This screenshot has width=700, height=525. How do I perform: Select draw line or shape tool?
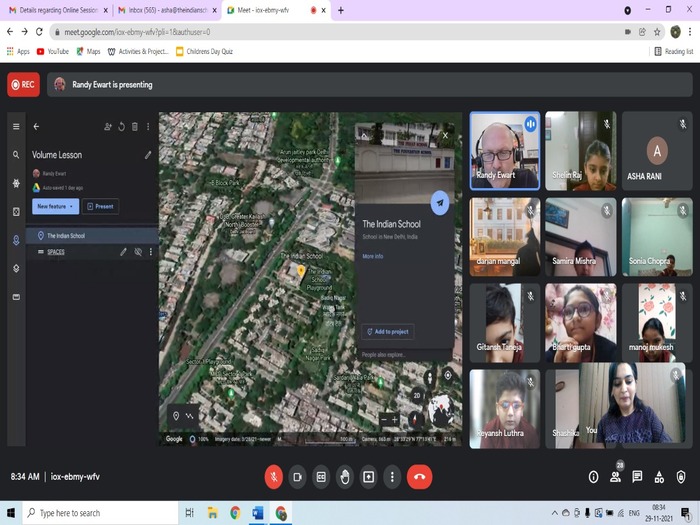190,416
